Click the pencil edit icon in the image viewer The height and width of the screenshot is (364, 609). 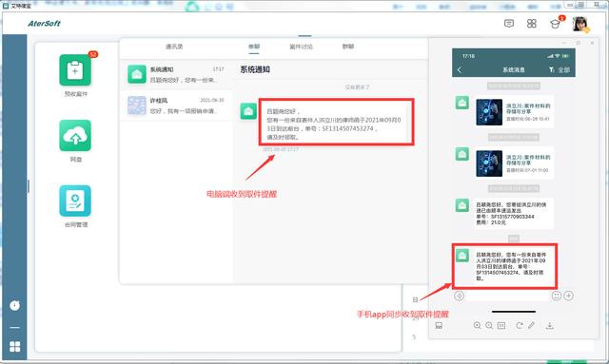point(531,326)
